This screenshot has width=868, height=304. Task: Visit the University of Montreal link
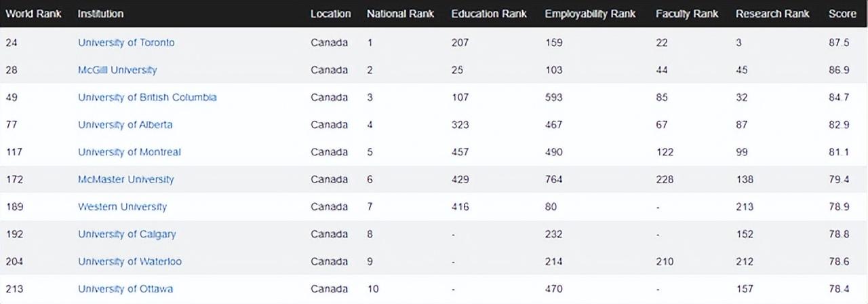(x=129, y=152)
